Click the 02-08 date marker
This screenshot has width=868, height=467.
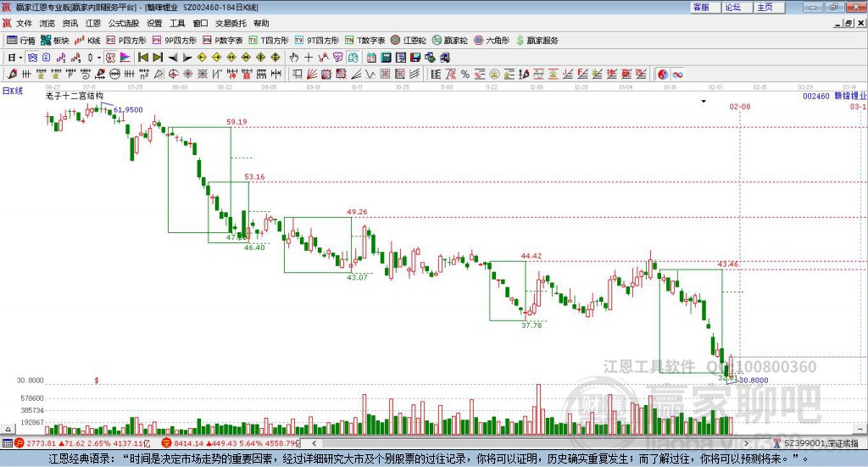(x=739, y=106)
